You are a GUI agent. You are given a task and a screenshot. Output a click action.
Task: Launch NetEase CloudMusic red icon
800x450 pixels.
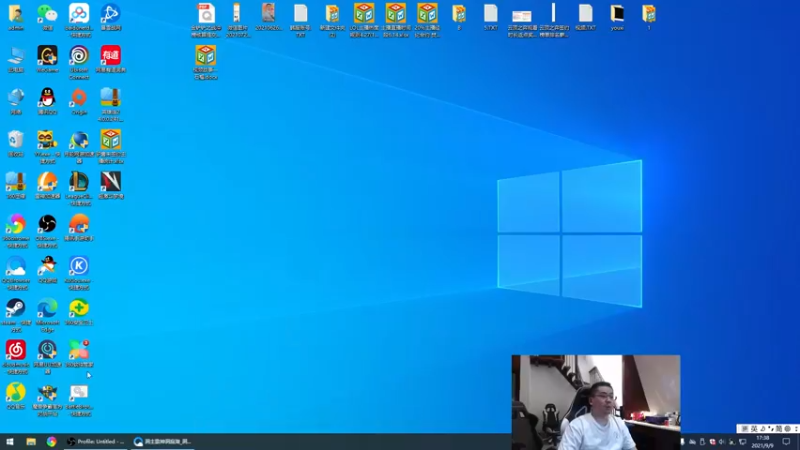[x=16, y=358]
